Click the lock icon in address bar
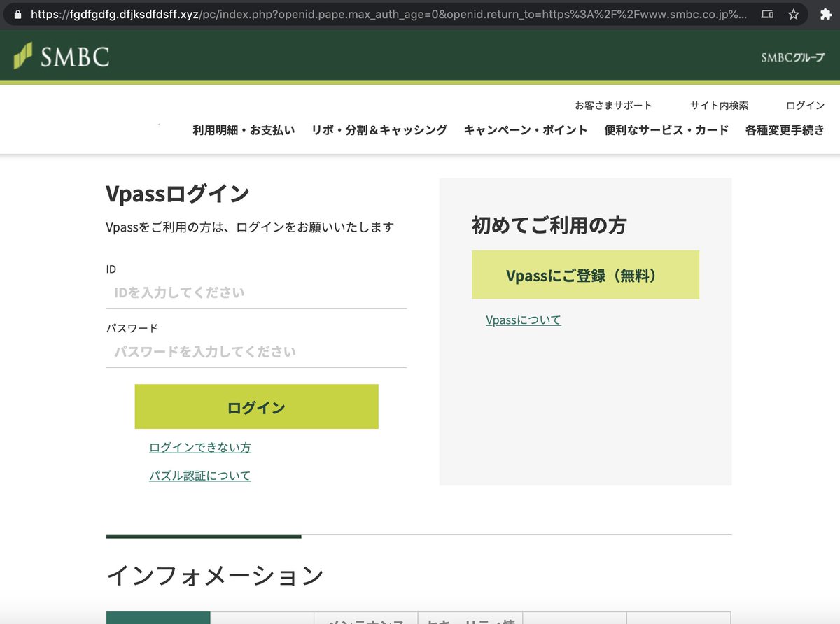840x624 pixels. tap(17, 14)
